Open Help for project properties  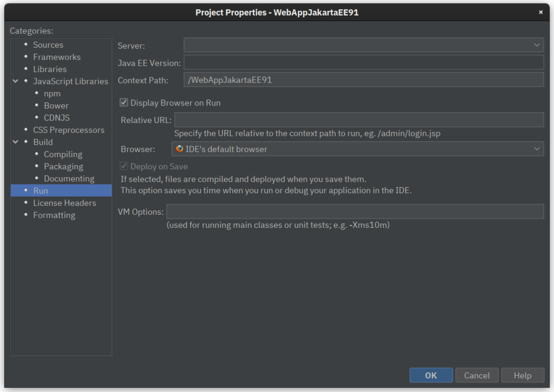pos(523,375)
